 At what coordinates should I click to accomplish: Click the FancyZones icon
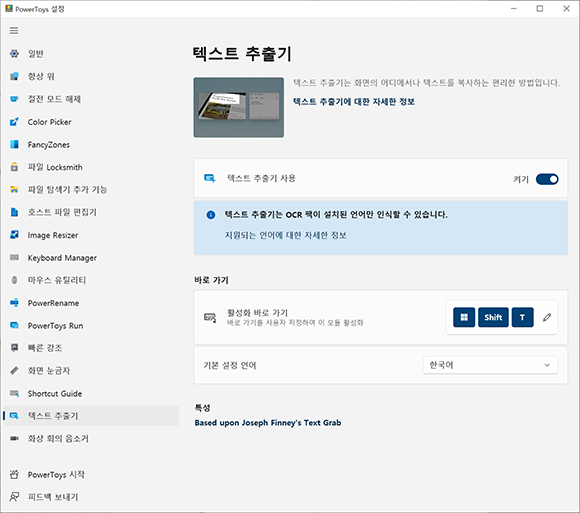click(14, 144)
